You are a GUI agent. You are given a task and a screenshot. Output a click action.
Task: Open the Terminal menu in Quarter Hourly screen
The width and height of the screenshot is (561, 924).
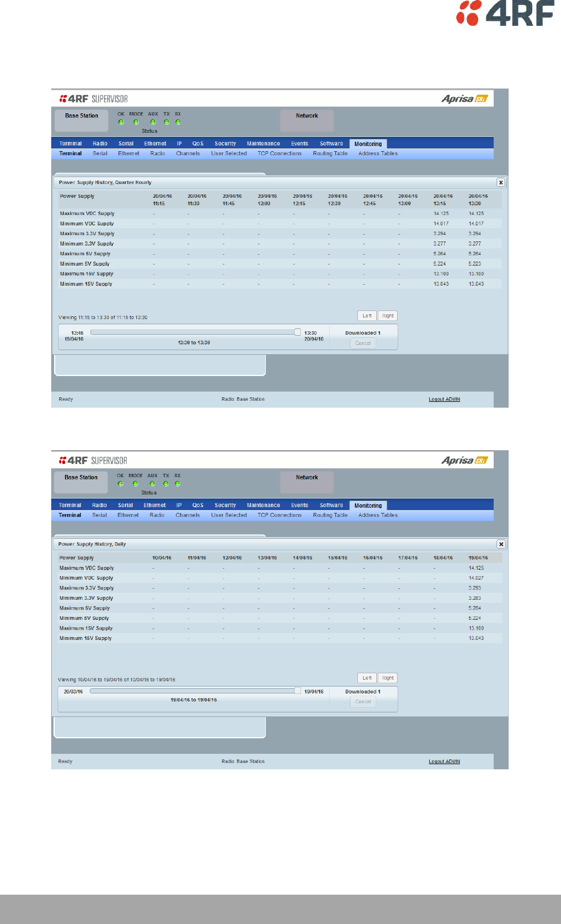coord(70,144)
